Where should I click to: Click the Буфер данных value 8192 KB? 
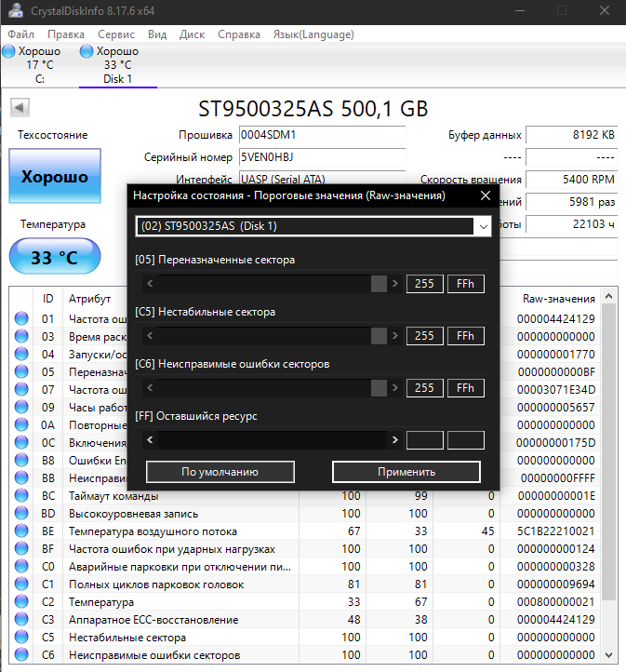pos(572,135)
